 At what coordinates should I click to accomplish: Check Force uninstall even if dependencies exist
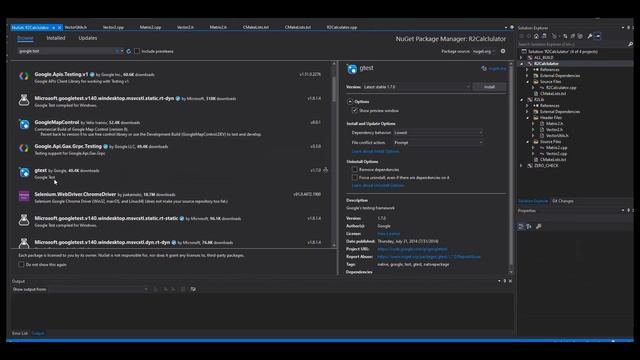click(x=355, y=178)
